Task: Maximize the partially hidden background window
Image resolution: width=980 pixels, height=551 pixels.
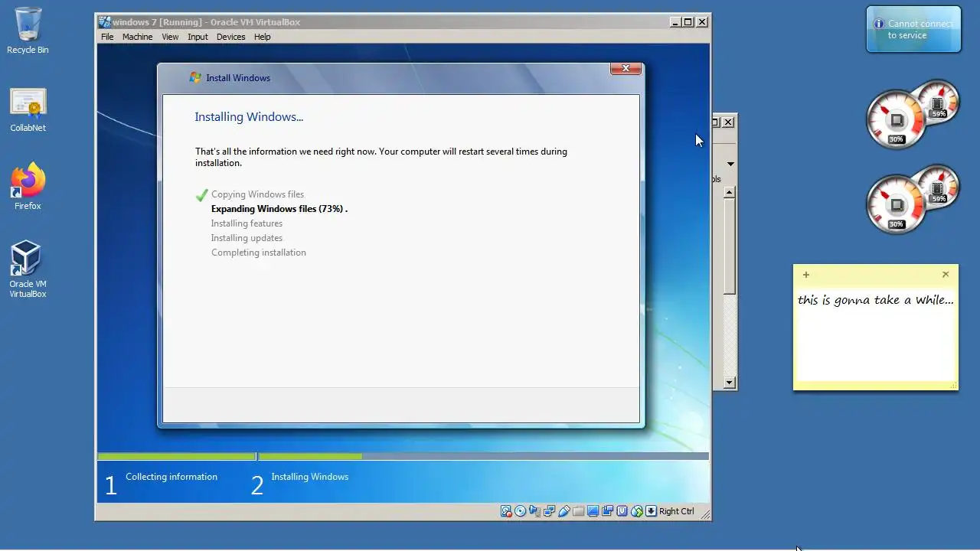Action: coord(717,122)
